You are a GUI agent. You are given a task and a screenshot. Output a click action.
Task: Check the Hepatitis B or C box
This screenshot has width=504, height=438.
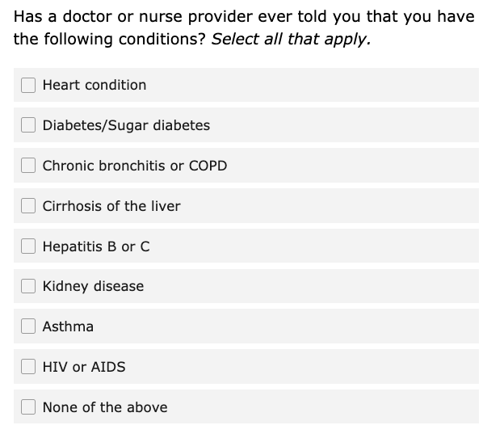click(28, 246)
